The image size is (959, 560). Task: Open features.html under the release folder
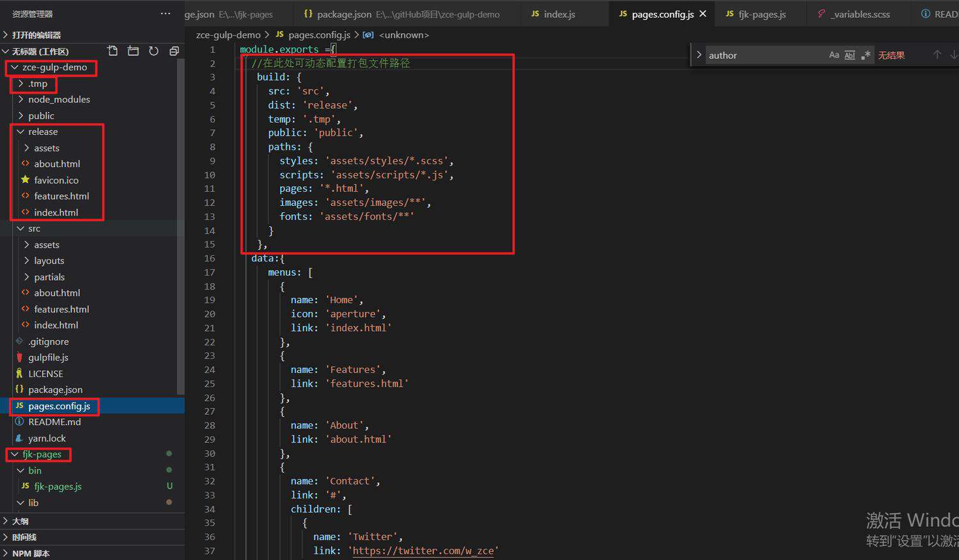[61, 196]
